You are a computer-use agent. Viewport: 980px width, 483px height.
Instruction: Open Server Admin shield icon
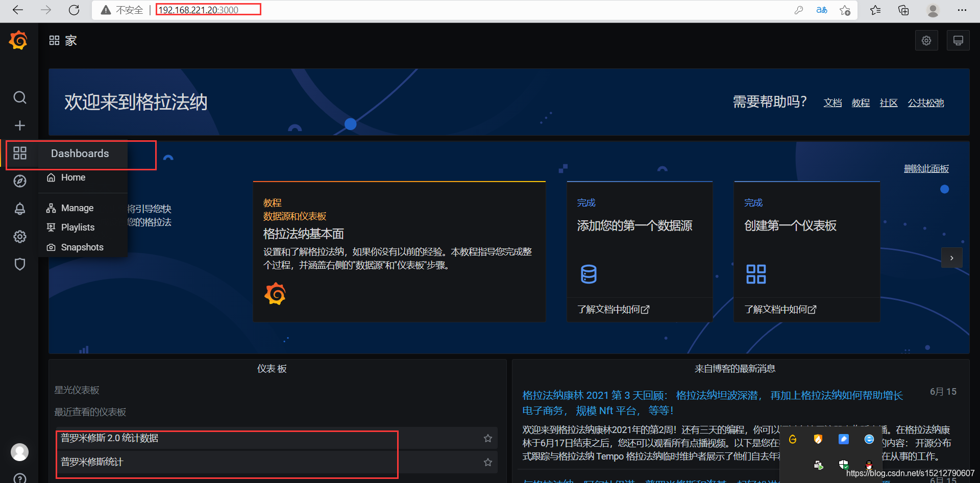pos(19,264)
